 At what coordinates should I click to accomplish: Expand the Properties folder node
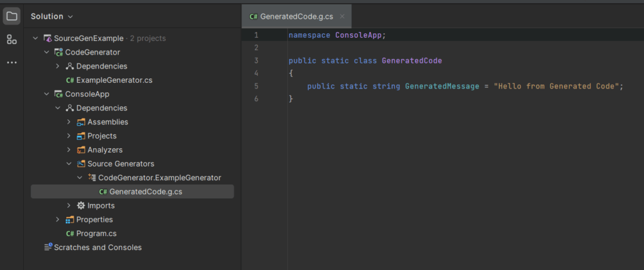click(58, 220)
